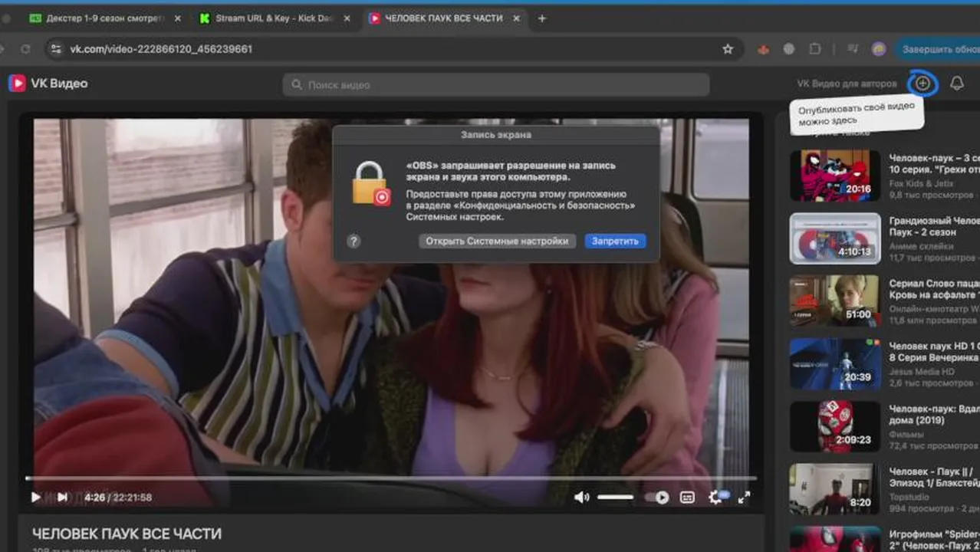Play the video with the play button
This screenshot has height=552, width=980.
pos(35,497)
